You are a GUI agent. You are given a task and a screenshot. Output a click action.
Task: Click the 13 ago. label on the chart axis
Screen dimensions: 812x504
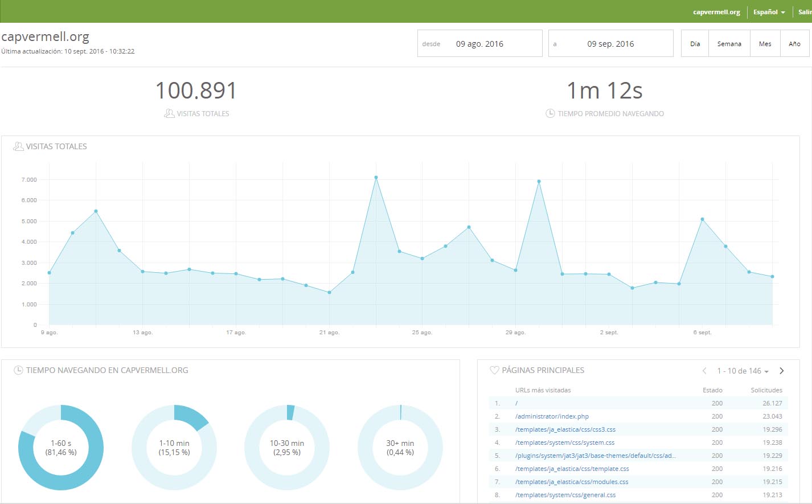coord(142,333)
